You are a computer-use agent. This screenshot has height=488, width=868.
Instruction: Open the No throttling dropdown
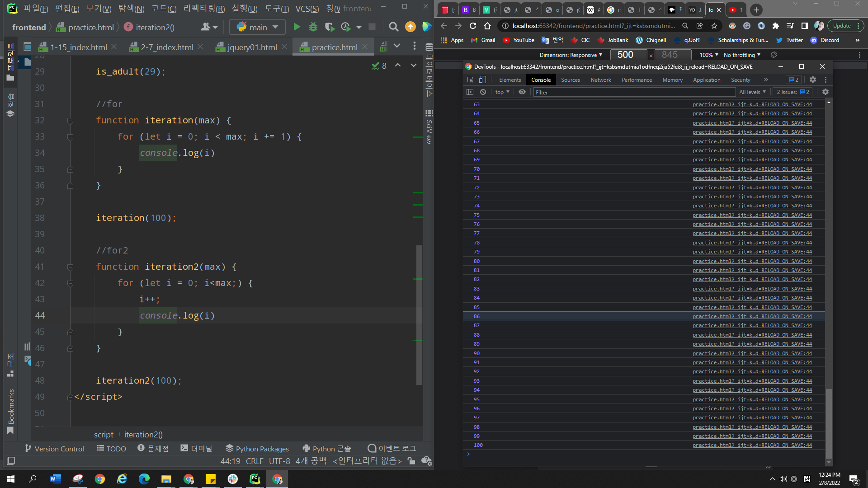coord(742,55)
